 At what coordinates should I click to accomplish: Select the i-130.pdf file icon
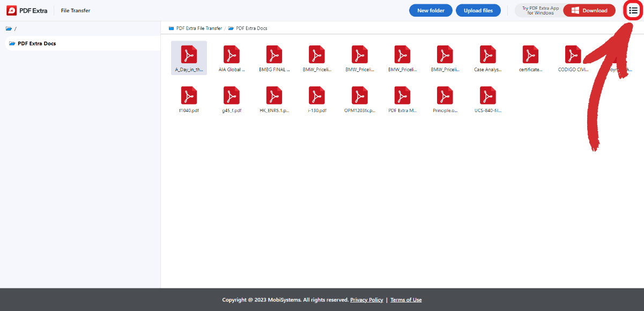[317, 95]
